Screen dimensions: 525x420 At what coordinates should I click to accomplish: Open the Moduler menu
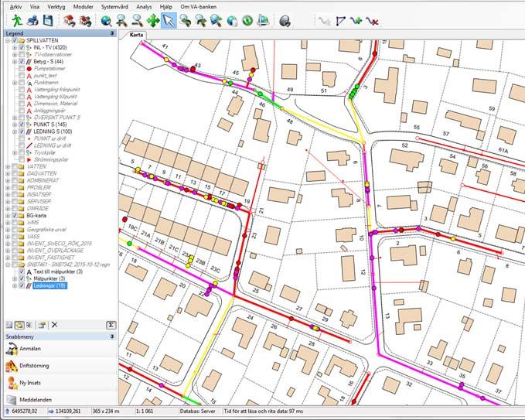point(83,7)
